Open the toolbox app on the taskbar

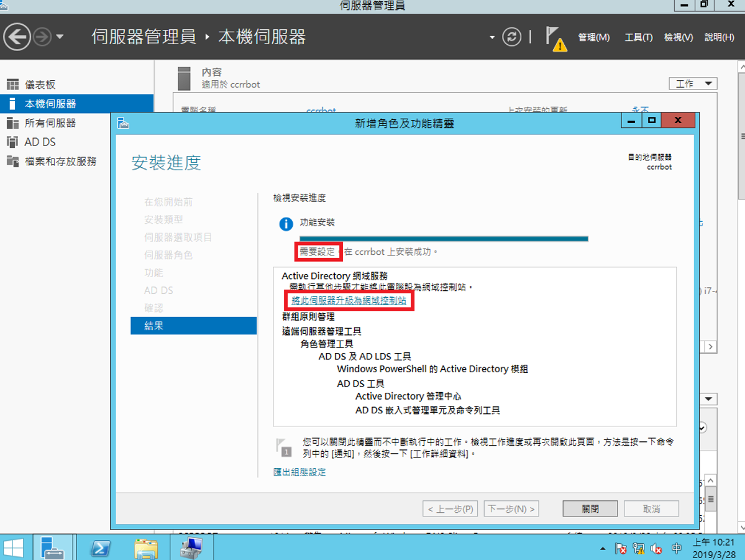191,548
